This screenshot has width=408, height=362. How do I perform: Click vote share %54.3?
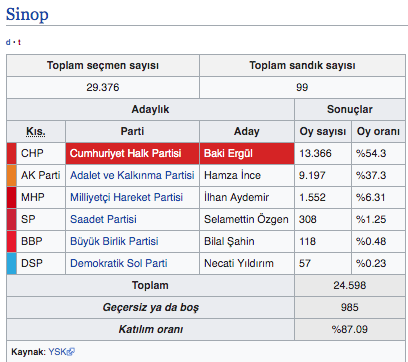coord(371,153)
